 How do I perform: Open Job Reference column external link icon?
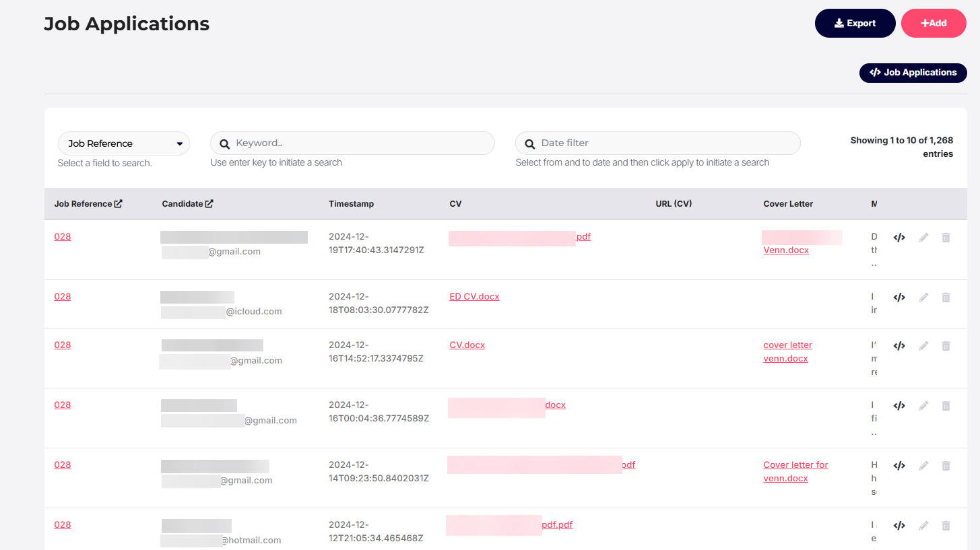click(119, 204)
